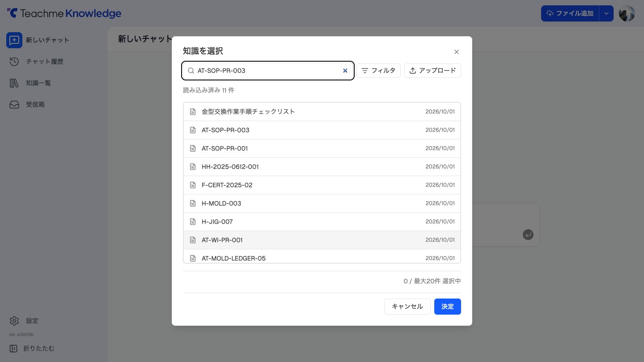644x362 pixels.
Task: Select the 金型交換作業手順チェックリスト row
Action: (322, 112)
